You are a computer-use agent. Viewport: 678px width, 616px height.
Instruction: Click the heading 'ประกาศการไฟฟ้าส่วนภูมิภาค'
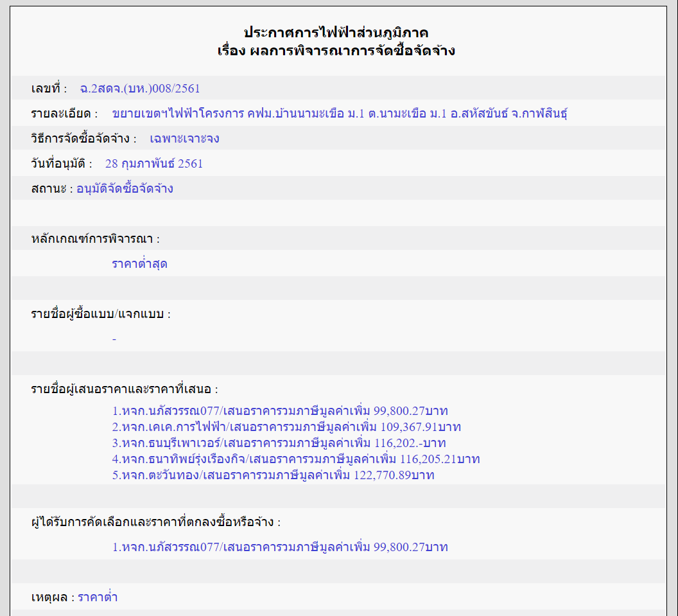(x=336, y=33)
